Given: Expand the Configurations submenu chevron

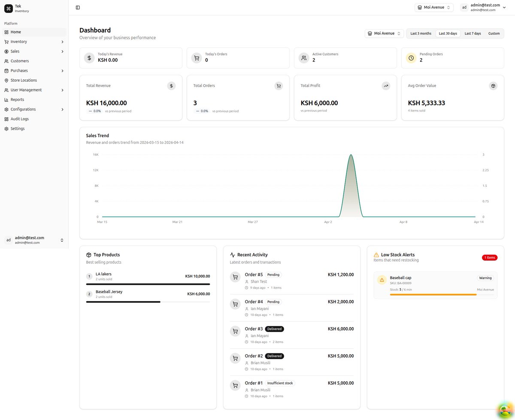Looking at the screenshot, I should click(x=62, y=110).
